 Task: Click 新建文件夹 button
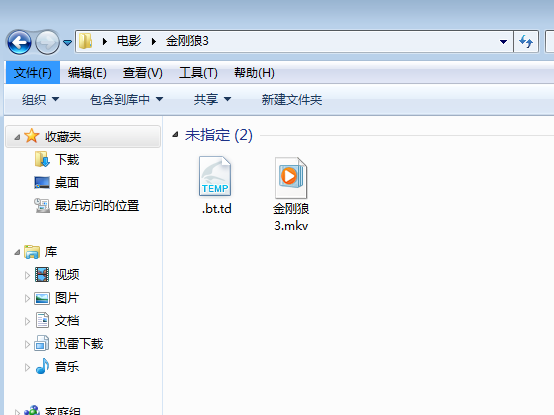[x=292, y=100]
